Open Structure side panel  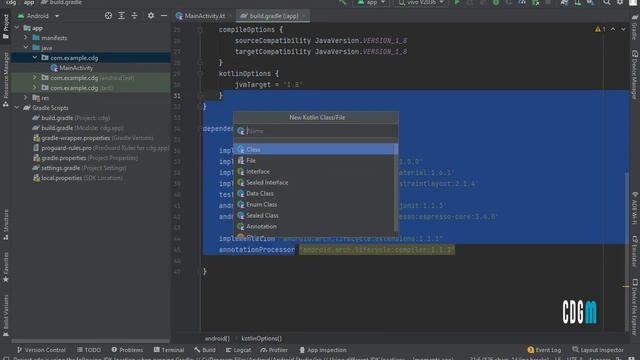(x=6, y=224)
